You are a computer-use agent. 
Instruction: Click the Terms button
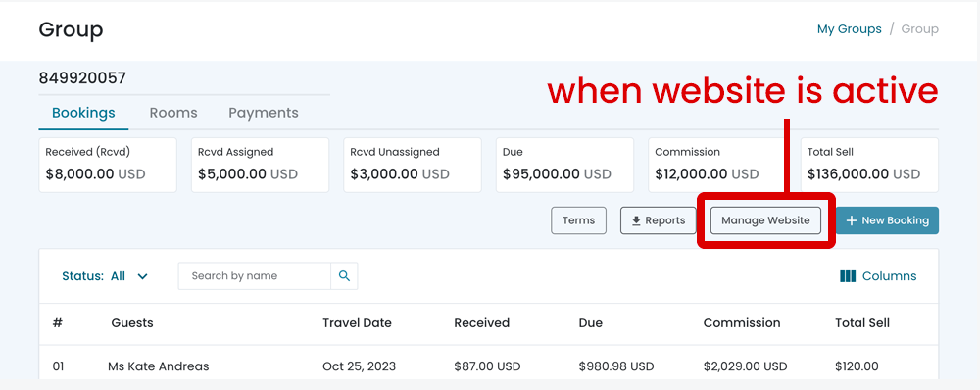pos(579,220)
